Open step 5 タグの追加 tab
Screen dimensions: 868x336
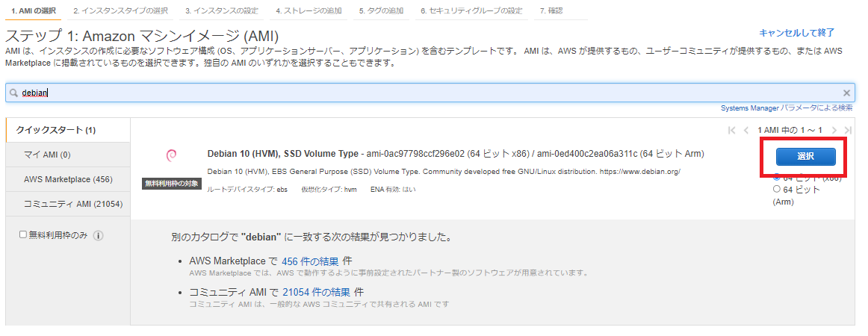coord(382,11)
